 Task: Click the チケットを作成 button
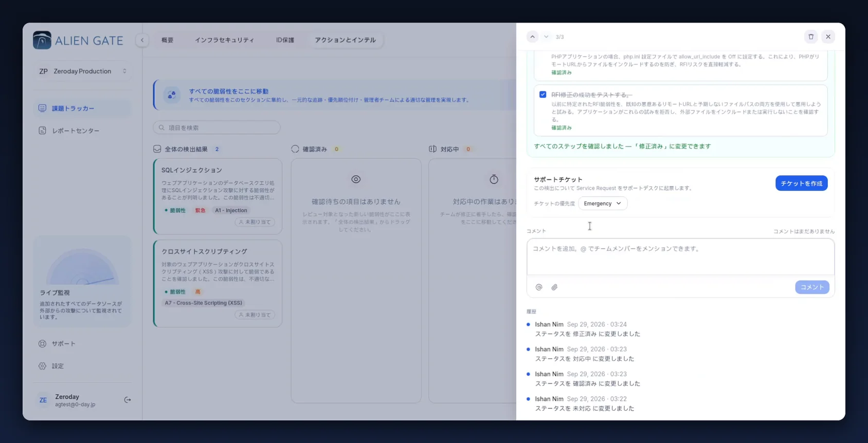point(801,183)
